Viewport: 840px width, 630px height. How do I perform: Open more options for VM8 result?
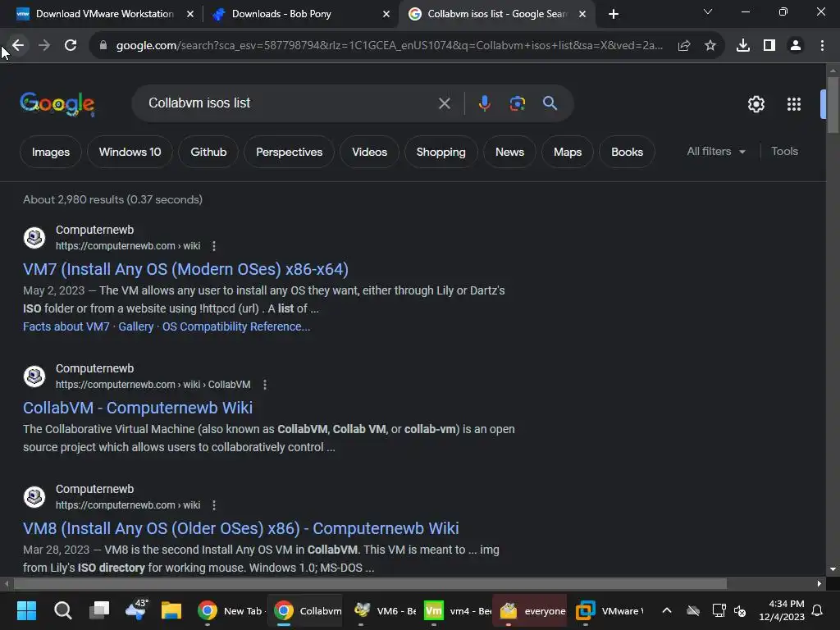pyautogui.click(x=214, y=505)
